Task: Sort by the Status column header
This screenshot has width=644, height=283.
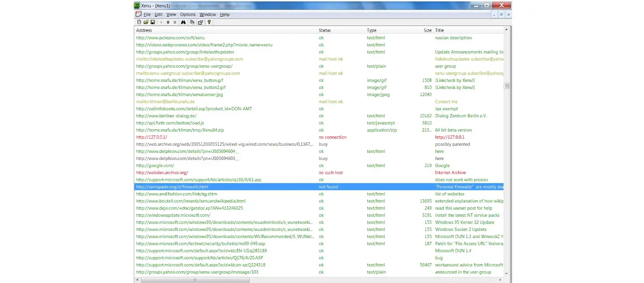Action: (x=341, y=30)
